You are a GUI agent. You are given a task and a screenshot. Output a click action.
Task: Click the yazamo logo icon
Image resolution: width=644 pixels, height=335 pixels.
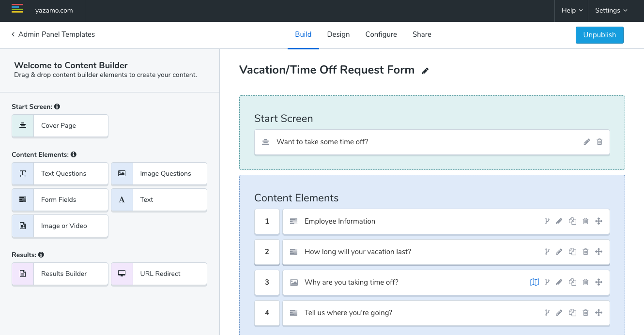(17, 8)
